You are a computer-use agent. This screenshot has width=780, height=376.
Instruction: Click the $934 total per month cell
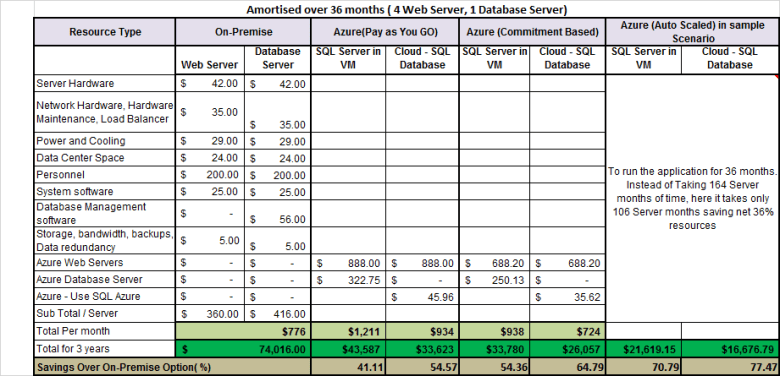[x=422, y=331]
